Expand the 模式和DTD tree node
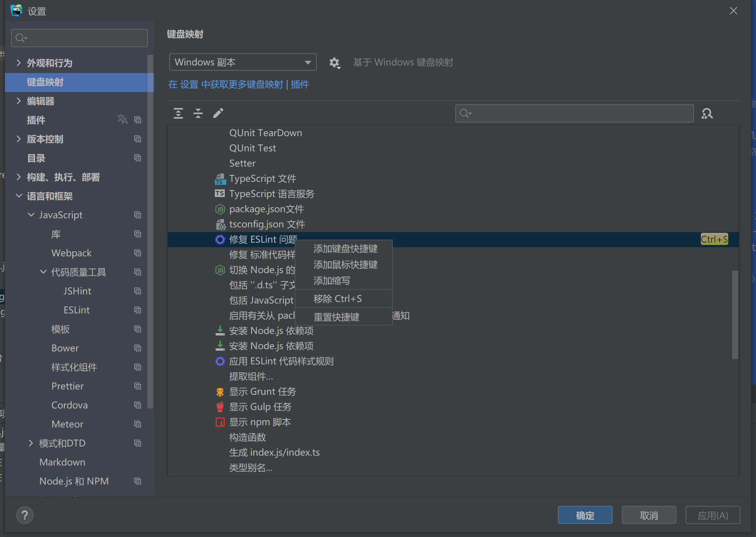The image size is (756, 537). coord(31,443)
